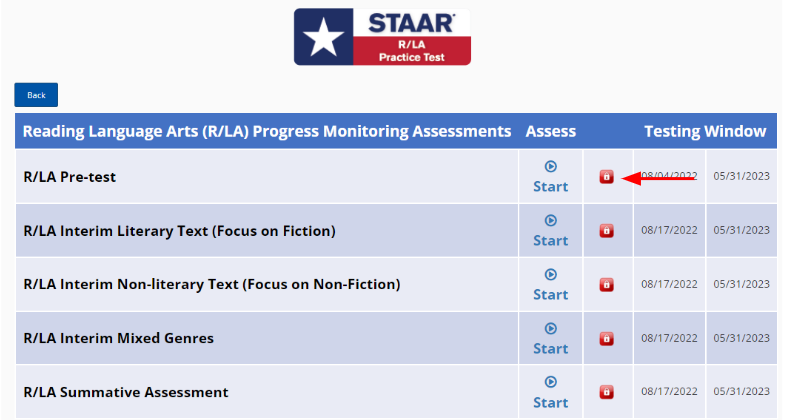The height and width of the screenshot is (420, 786).
Task: Start the R/LA Interim Mixed Genres assessment
Action: click(550, 339)
